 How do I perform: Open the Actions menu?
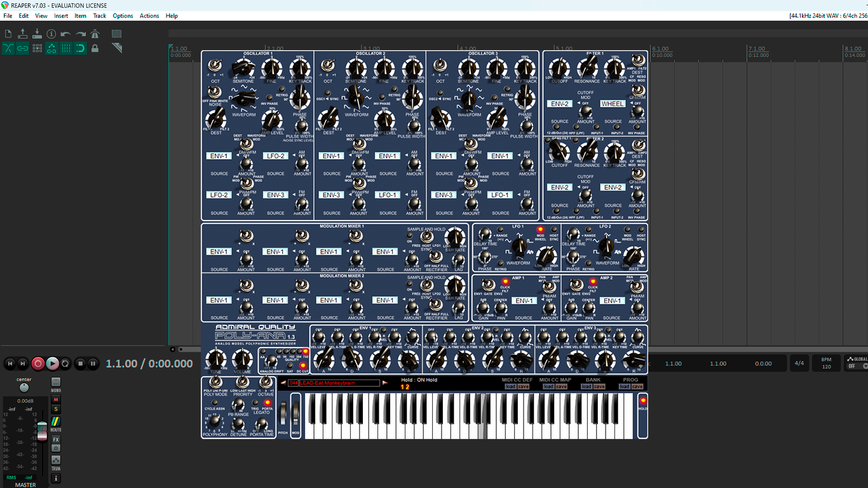pyautogui.click(x=149, y=16)
